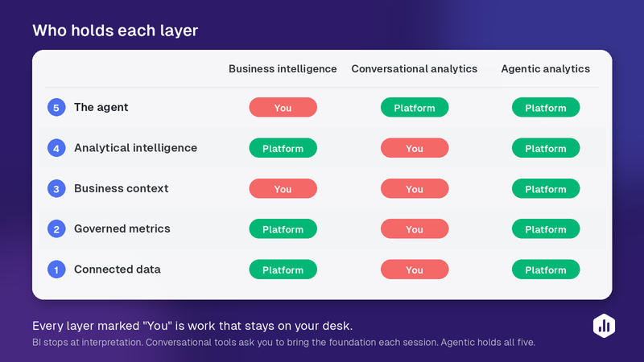
Task: Click the Who holds each layer title
Action: 115,31
